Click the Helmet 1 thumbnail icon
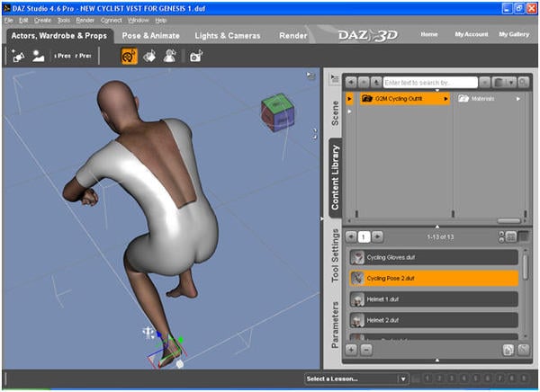Viewport: 540px width, 392px height. pos(357,299)
